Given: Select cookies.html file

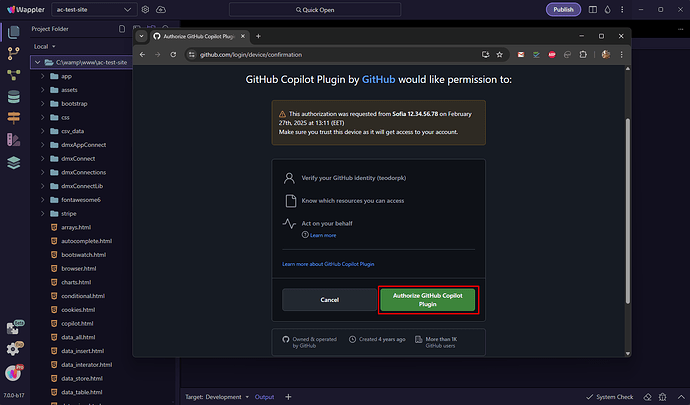Looking at the screenshot, I should pos(78,310).
